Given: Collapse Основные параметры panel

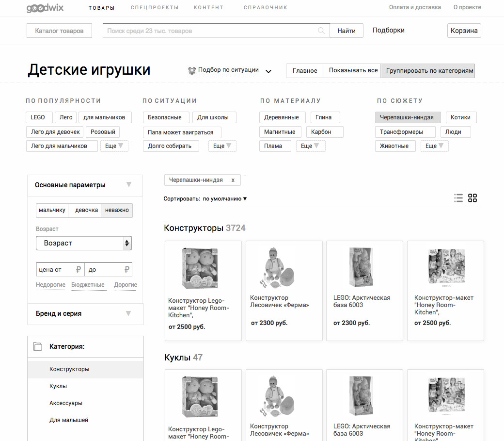Looking at the screenshot, I should (129, 184).
